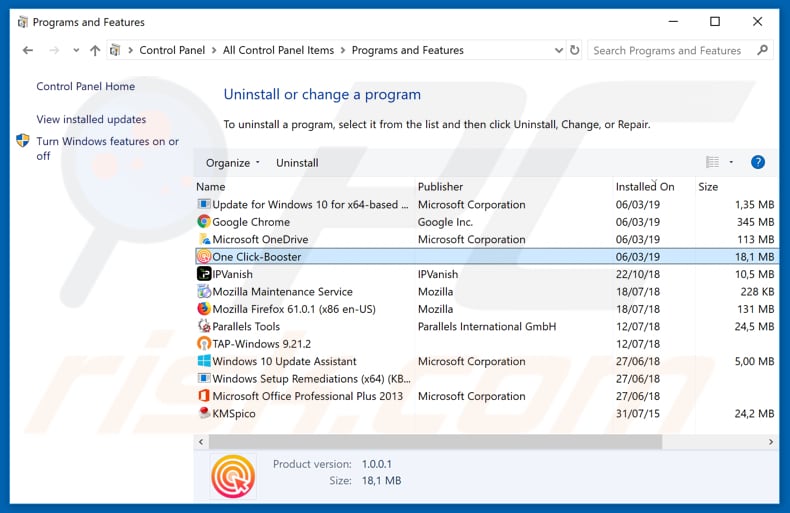
Task: Expand chevron after Control Panel breadcrumb
Action: (x=214, y=50)
